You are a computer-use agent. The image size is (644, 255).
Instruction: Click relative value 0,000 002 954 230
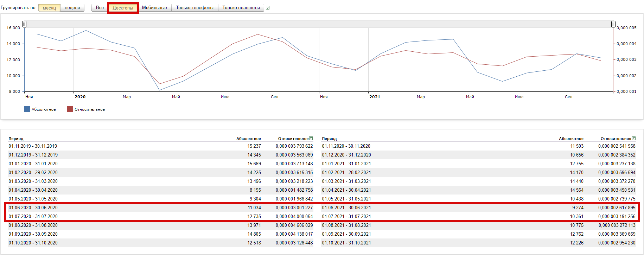click(x=617, y=243)
